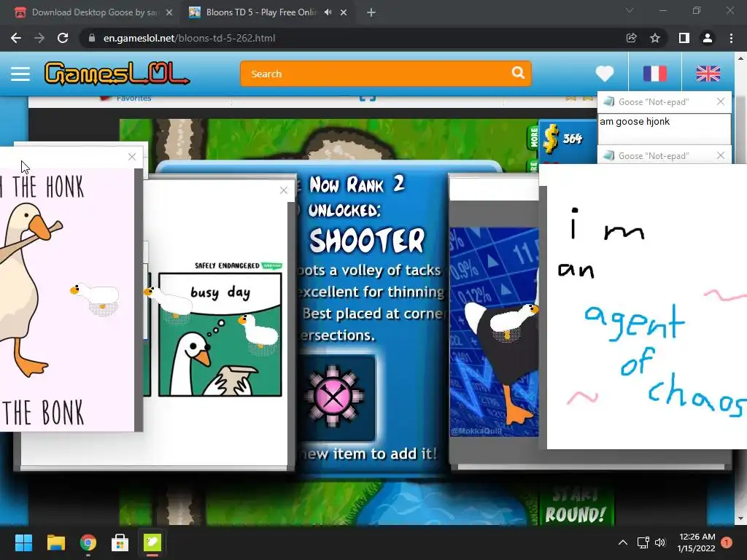This screenshot has height=560, width=747.
Task: Click the green MORE money button
Action: click(x=533, y=137)
